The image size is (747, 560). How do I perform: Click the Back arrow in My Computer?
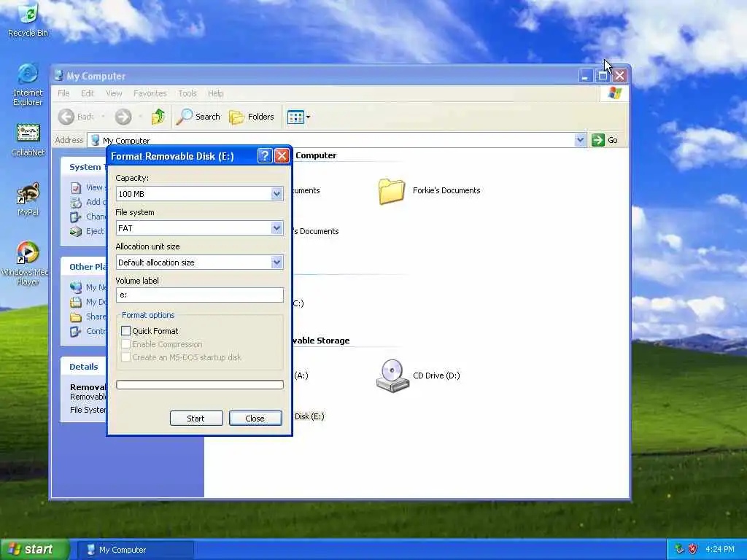(66, 117)
